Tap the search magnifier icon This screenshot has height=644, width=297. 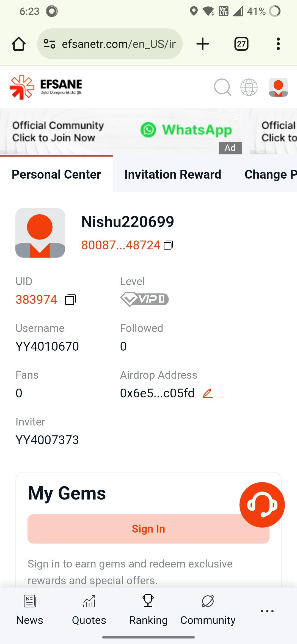click(222, 87)
